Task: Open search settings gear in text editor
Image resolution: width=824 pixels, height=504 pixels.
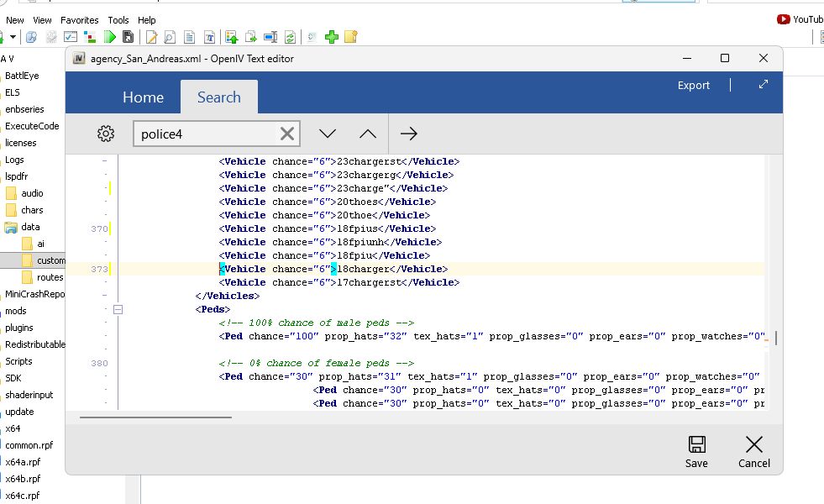Action: pyautogui.click(x=105, y=134)
